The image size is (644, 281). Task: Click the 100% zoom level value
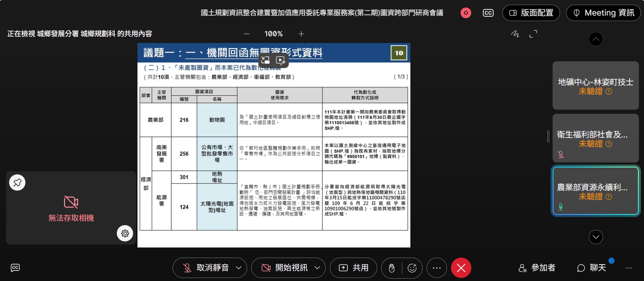[x=274, y=34]
